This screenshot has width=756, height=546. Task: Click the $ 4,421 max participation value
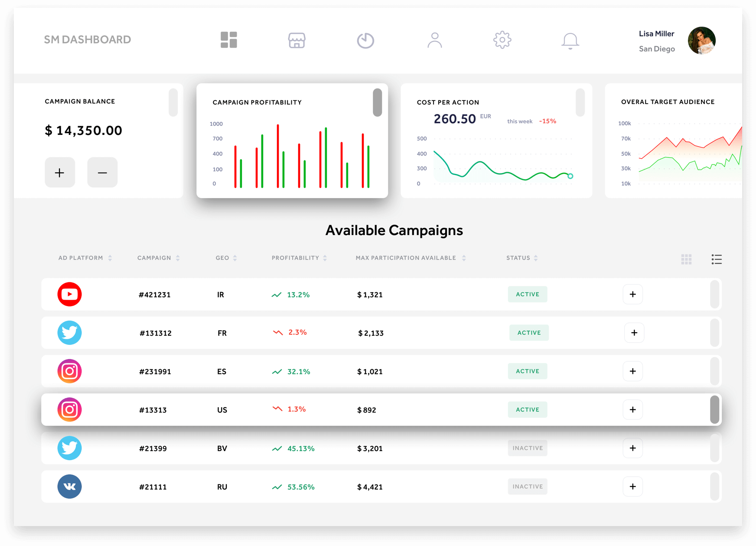click(370, 487)
